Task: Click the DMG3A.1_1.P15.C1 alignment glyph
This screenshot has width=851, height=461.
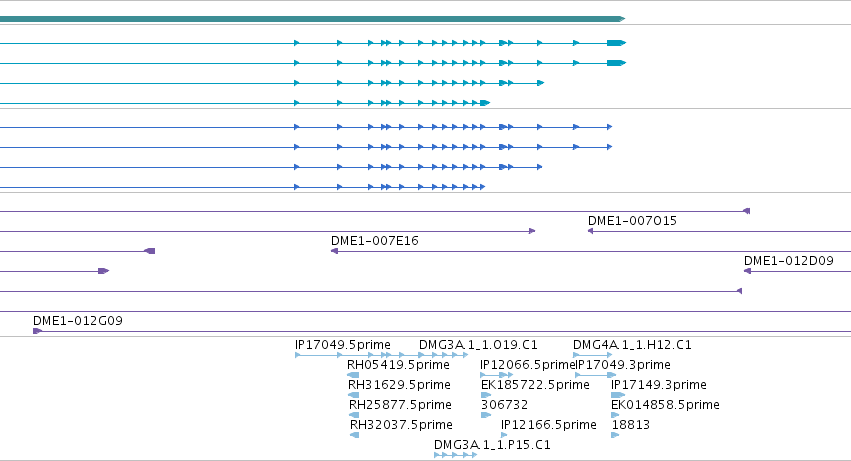Action: [x=455, y=455]
